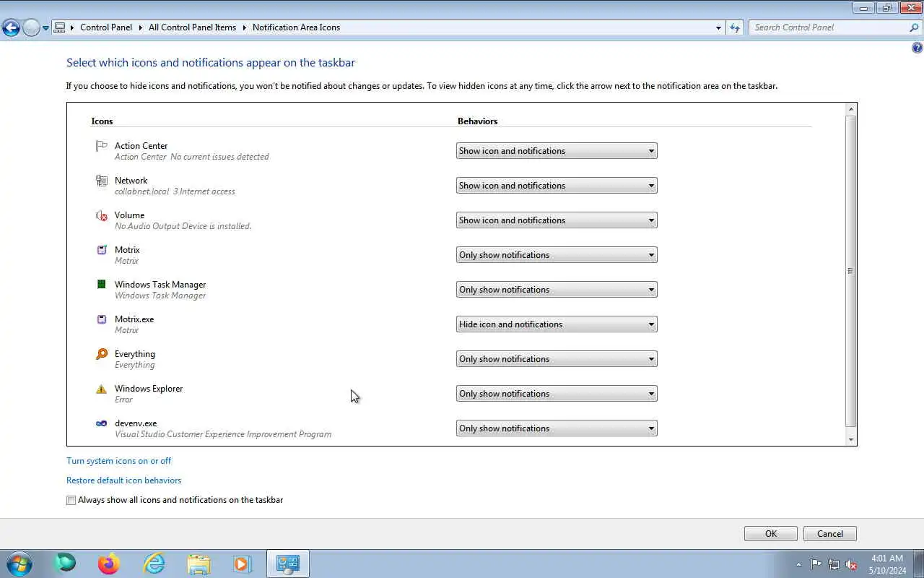Click the 'Error' text under Windows Explorer
This screenshot has height=578, width=924.
click(x=123, y=400)
